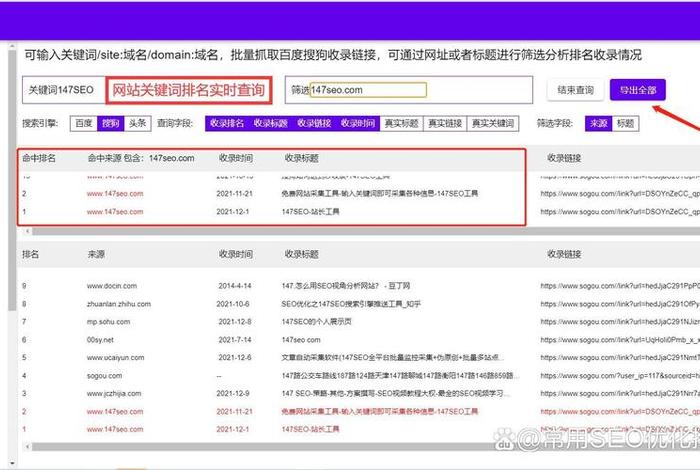Select the sogou.com source cell
Viewport: 700px width, 470px height.
(104, 376)
